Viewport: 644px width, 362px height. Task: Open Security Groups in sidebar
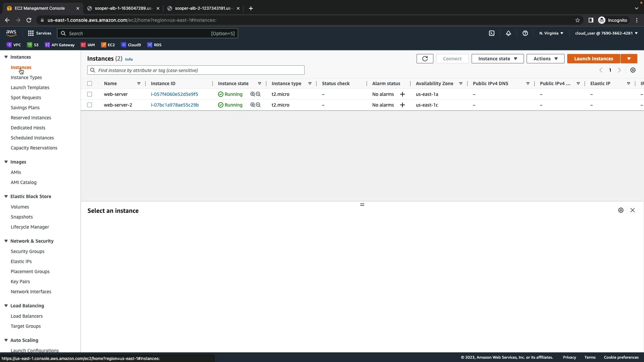(x=28, y=251)
